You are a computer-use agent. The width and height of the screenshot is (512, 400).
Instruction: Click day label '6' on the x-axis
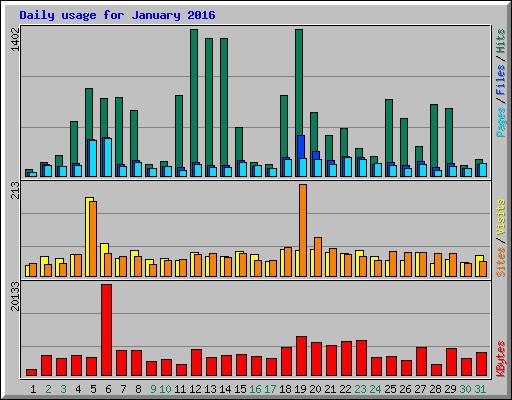(x=108, y=389)
